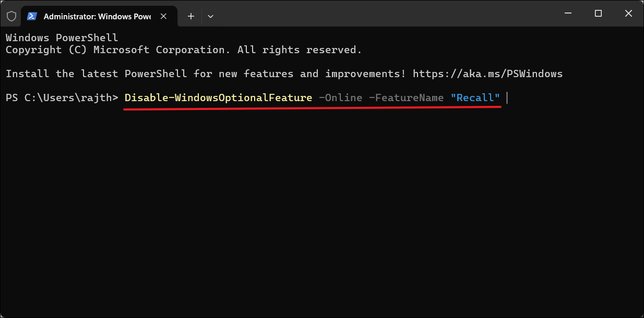This screenshot has height=318, width=644.
Task: Click the Disable-WindowsOptionalFeature command text
Action: pyautogui.click(x=218, y=97)
